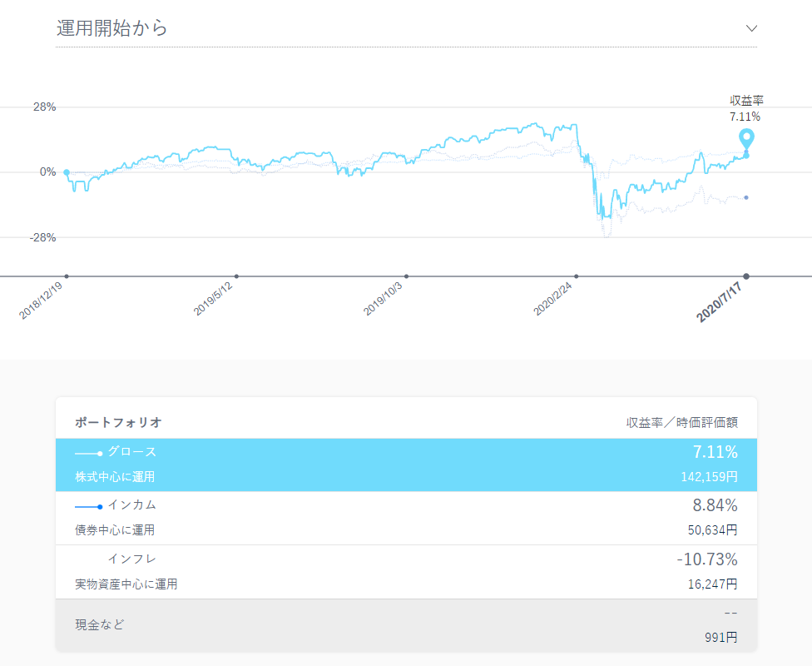Toggle the インカム portfolio name
Viewport: 812px width, 666px height.
click(x=131, y=505)
